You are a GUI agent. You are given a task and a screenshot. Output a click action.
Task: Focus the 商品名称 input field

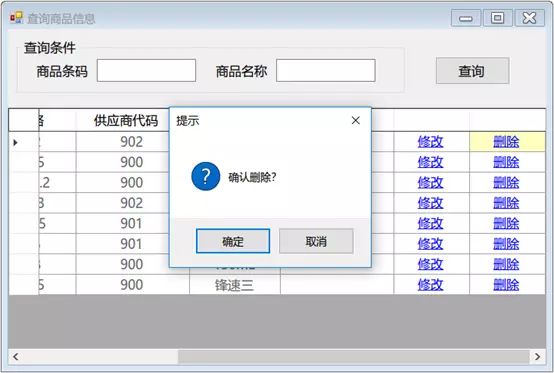pos(326,71)
